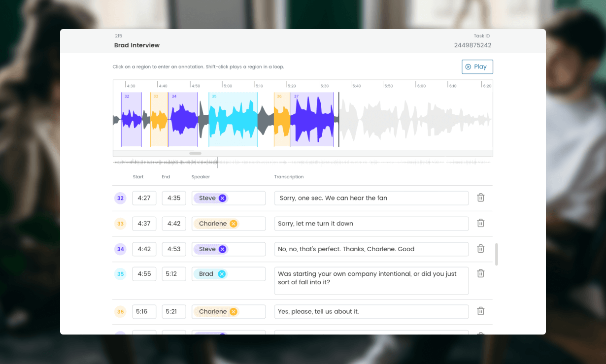
Task: Open speaker field of row 36
Action: point(229,312)
